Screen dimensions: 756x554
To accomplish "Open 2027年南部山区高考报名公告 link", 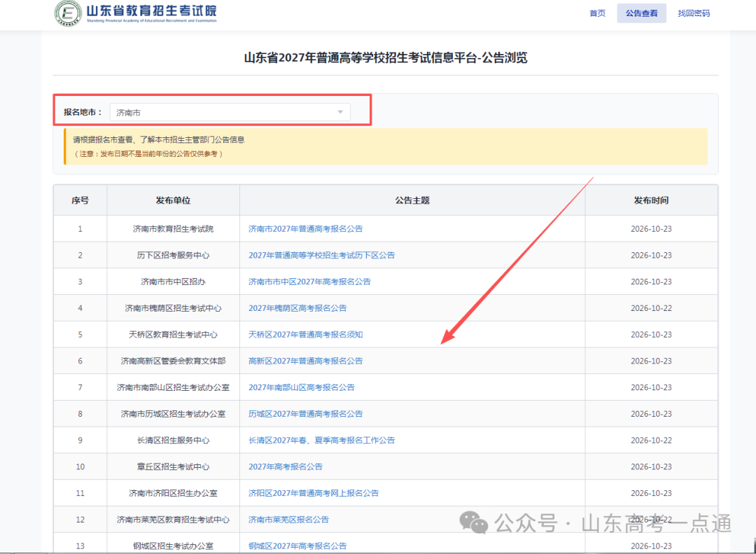I will tap(301, 387).
